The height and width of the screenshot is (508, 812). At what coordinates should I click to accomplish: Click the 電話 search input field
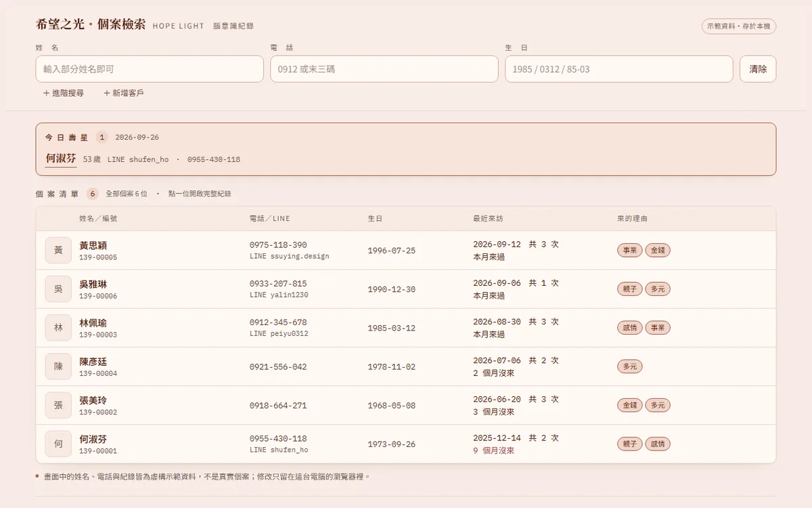pos(384,69)
